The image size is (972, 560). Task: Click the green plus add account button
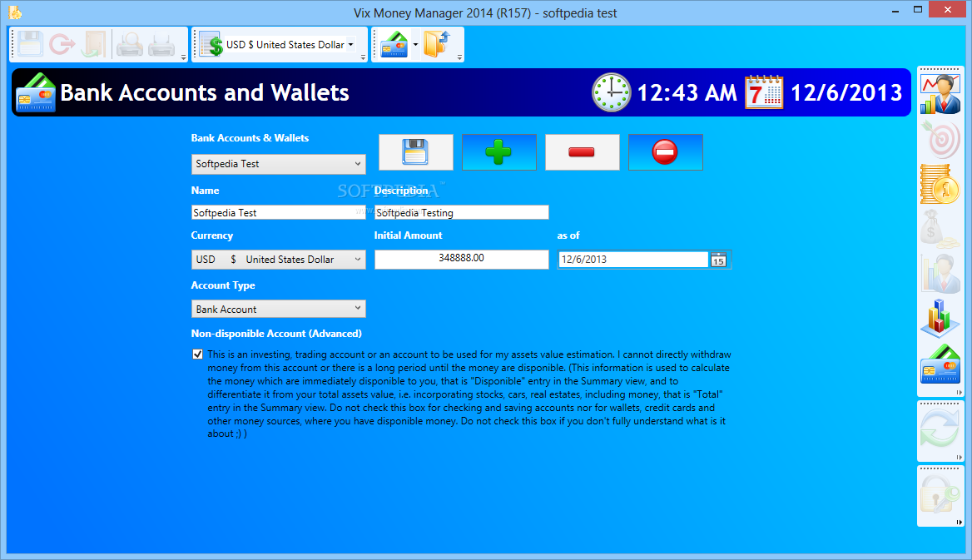pos(499,152)
